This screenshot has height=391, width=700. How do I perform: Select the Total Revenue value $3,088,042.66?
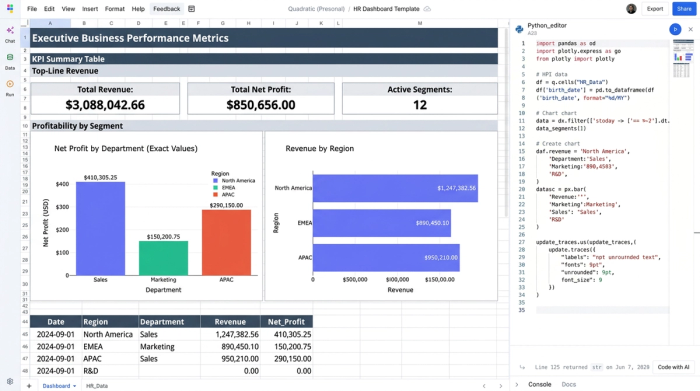tap(105, 105)
